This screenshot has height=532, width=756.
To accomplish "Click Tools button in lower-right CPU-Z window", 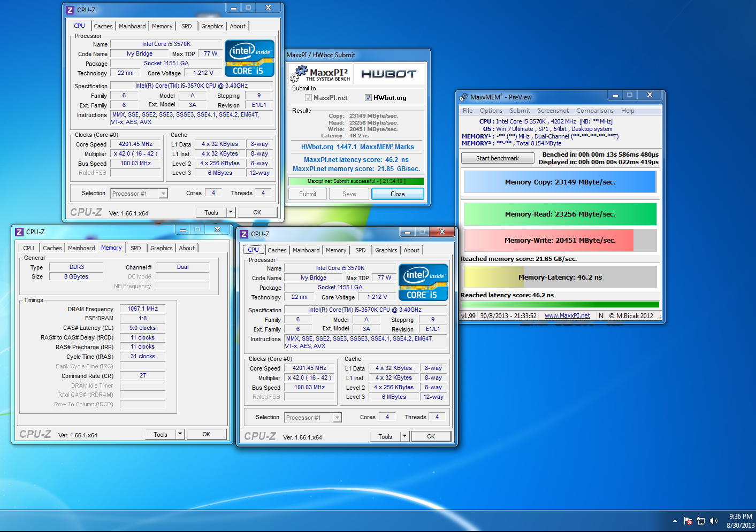I will coord(385,436).
